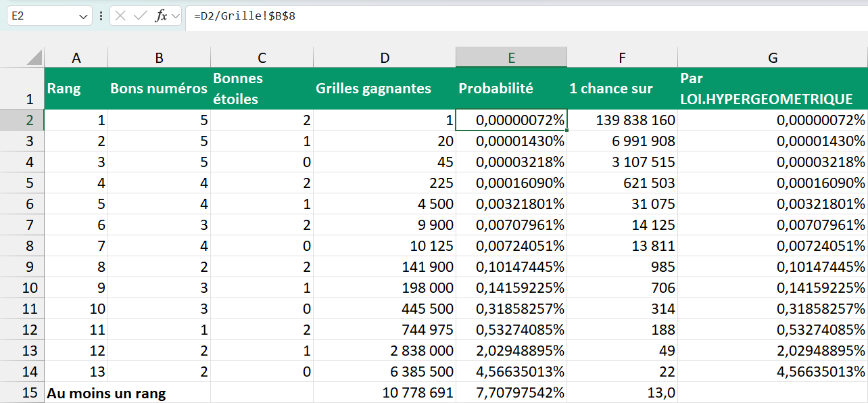Select column D header
The height and width of the screenshot is (403, 868).
(385, 58)
